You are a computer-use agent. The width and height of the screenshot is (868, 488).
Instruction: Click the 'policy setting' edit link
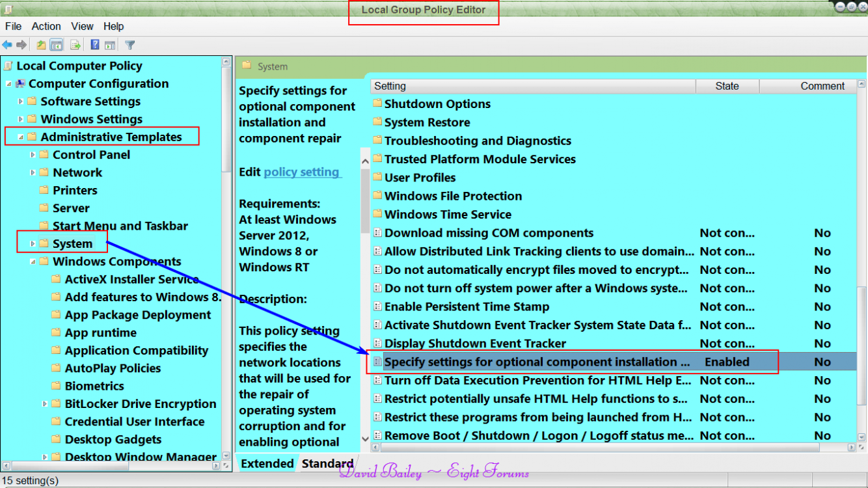pos(301,172)
